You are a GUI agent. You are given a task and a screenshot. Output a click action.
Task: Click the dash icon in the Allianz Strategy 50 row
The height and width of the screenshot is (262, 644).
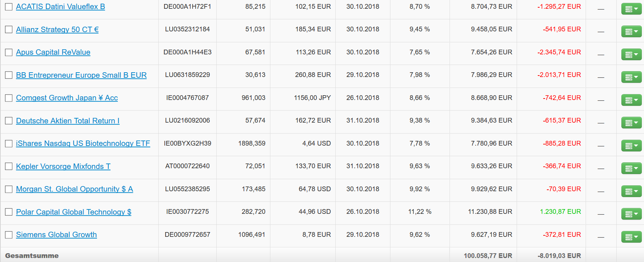click(601, 32)
